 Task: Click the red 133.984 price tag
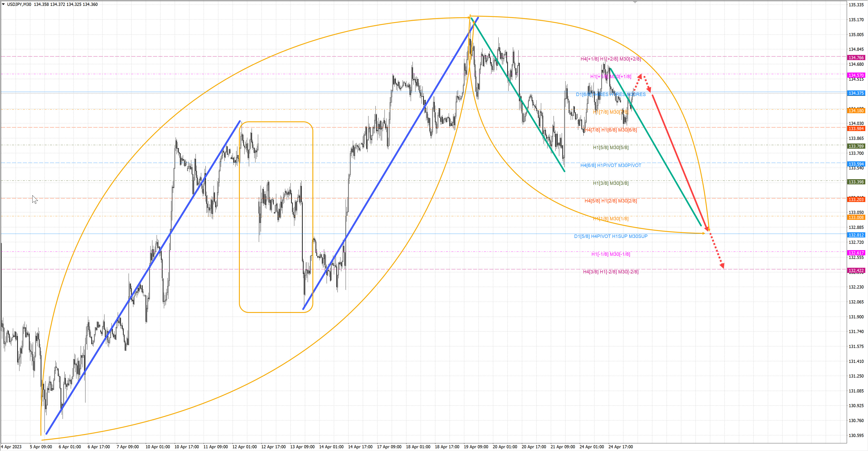pos(856,128)
